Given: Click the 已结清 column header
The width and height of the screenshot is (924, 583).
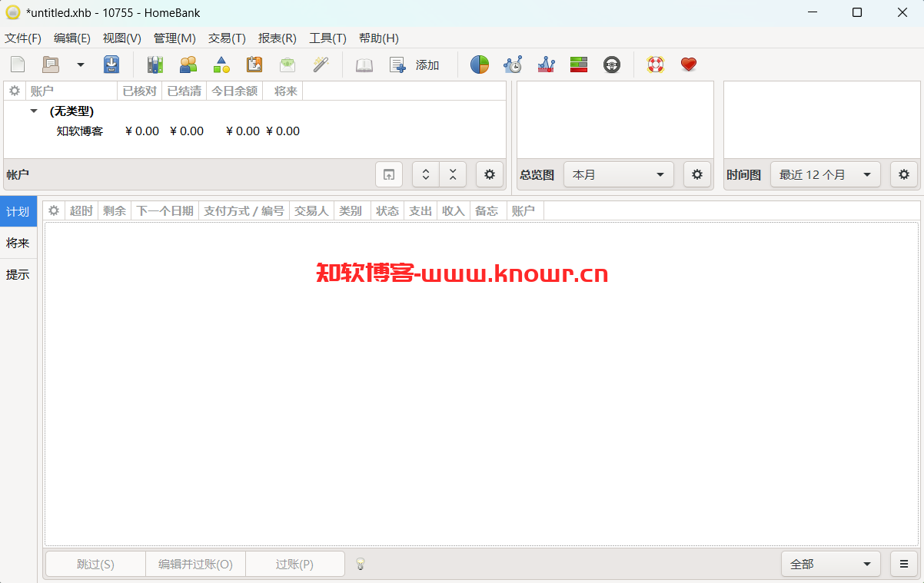Looking at the screenshot, I should coord(184,91).
